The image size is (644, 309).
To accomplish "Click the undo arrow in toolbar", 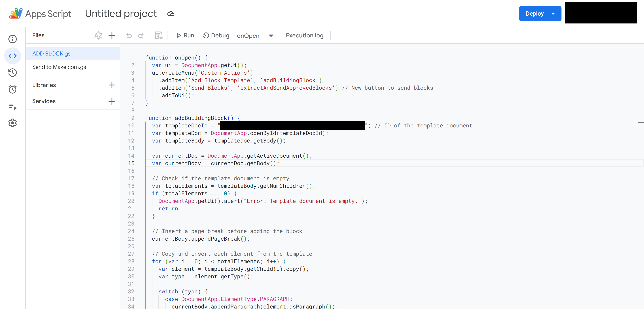I will 129,36.
